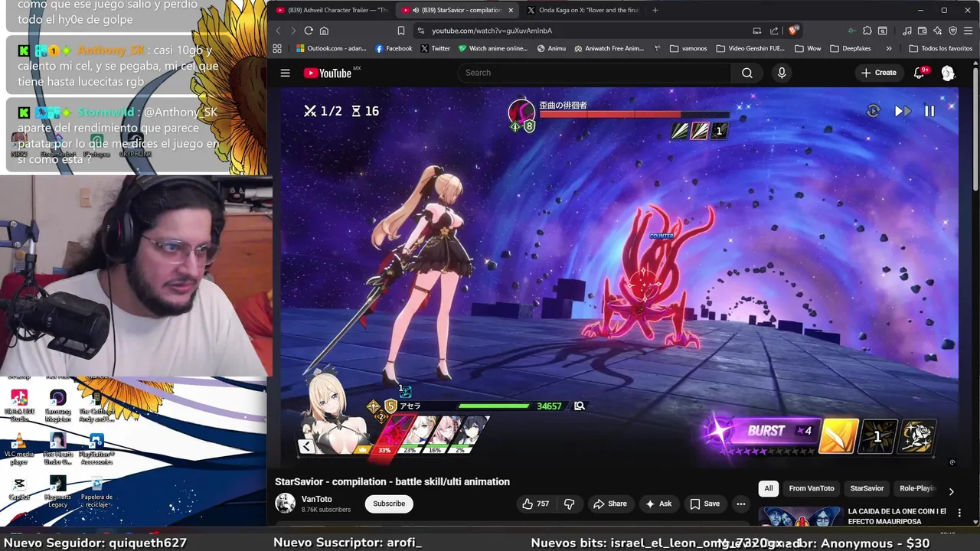Open the YouTube account avatar menu
This screenshot has height=551, width=980.
(948, 73)
